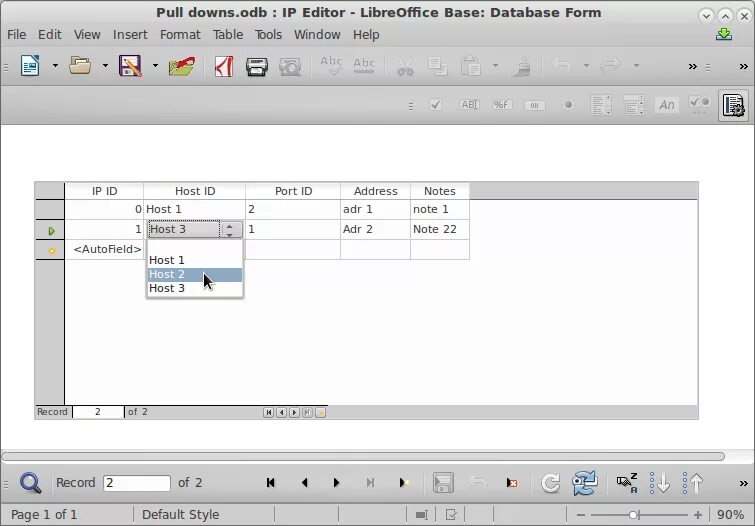Click the Find Record magnifier icon
The image size is (755, 526).
pos(30,482)
